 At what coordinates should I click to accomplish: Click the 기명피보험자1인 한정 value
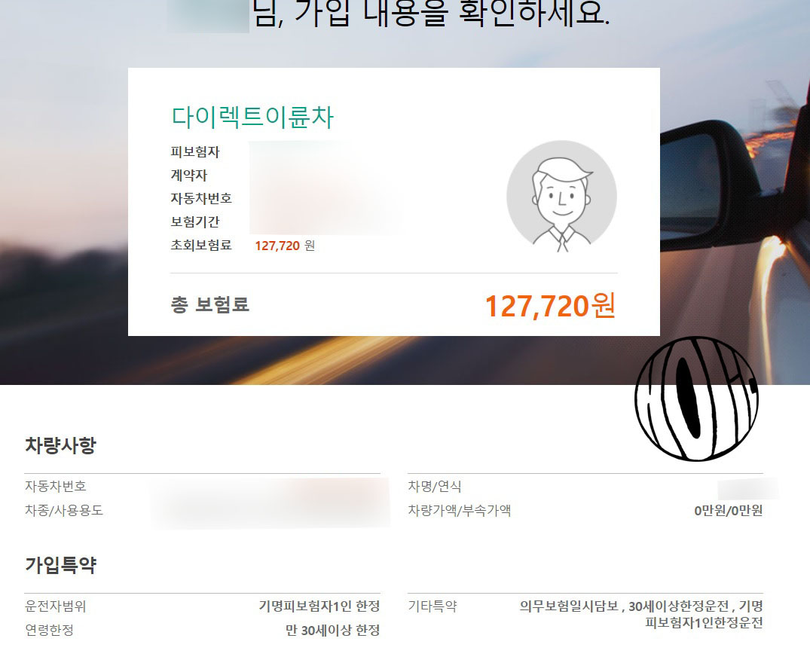point(319,606)
